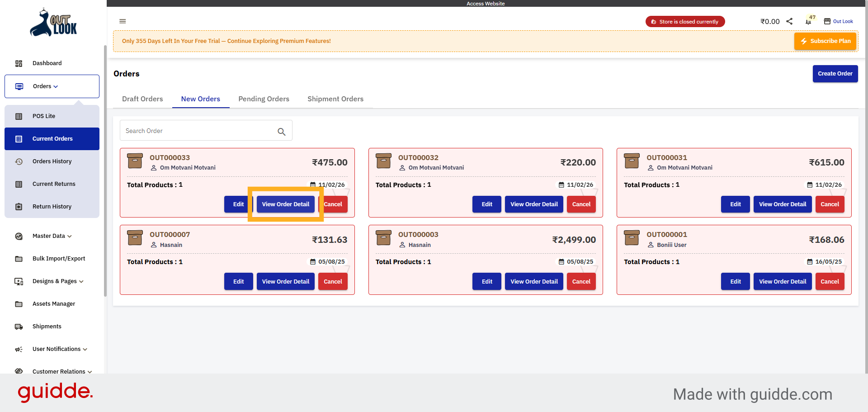Open the Assets Manager folder icon
The width and height of the screenshot is (868, 412).
coord(19,304)
